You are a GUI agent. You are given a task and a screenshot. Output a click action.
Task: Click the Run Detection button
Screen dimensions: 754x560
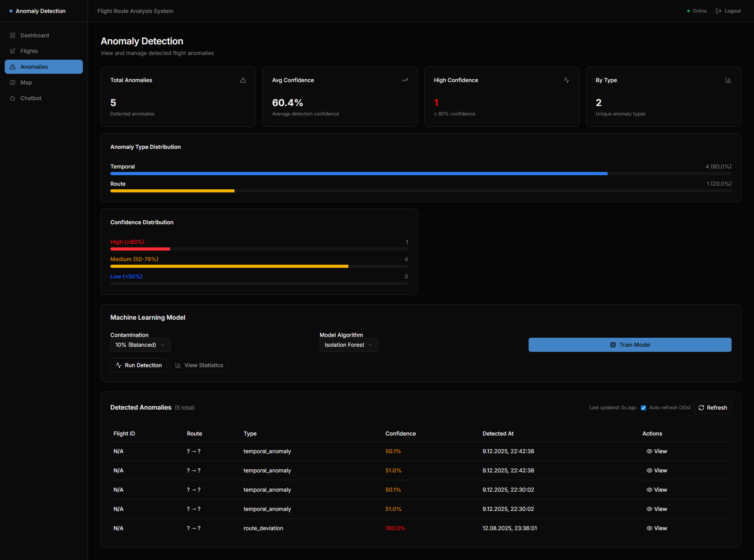click(139, 365)
